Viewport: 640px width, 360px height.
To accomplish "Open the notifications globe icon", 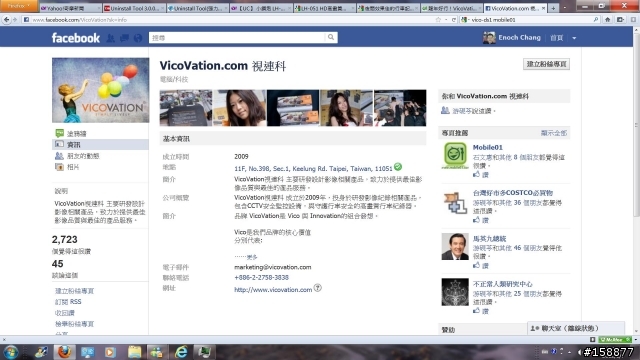I will (138, 38).
